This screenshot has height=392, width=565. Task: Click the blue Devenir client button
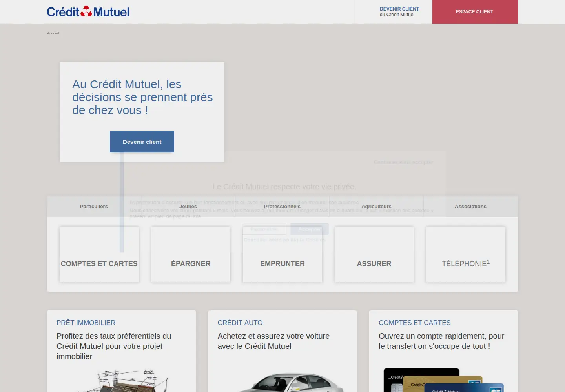click(142, 142)
